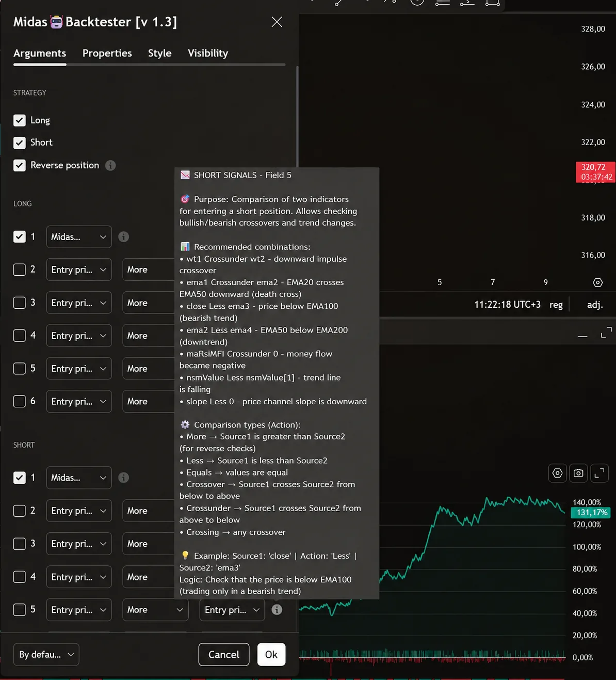Switch to the Visibility tab
The image size is (616, 680).
point(208,53)
